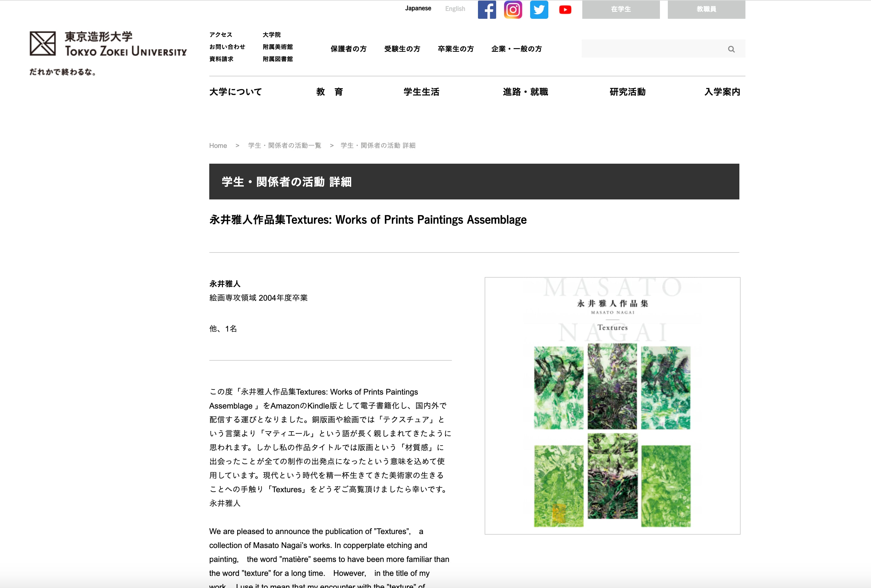
Task: Click the Tokyo Zokei University logo
Action: (x=108, y=44)
